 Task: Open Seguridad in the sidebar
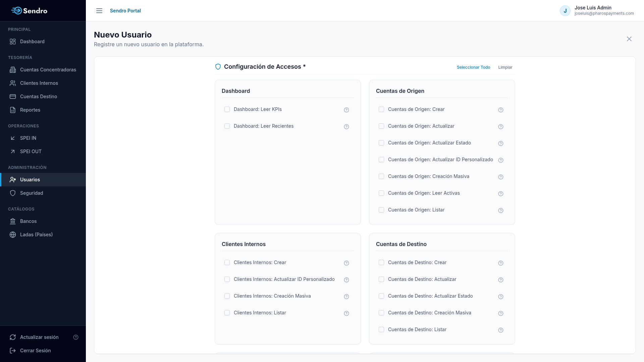coord(43,193)
